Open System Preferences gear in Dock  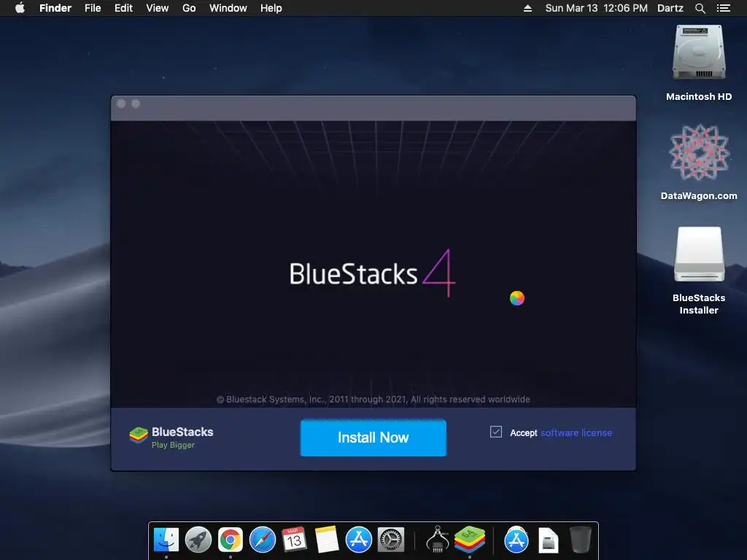[391, 540]
